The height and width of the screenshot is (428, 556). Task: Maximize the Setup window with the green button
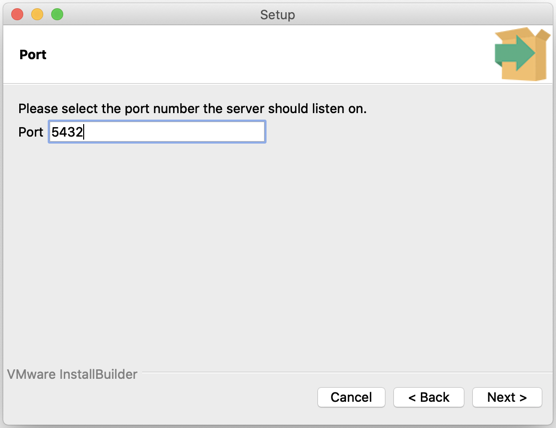[57, 15]
